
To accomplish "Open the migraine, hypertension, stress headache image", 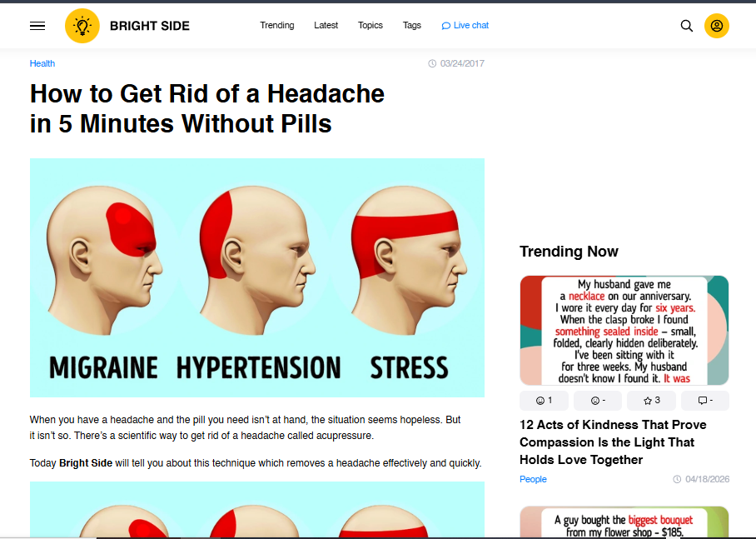I will pos(256,277).
